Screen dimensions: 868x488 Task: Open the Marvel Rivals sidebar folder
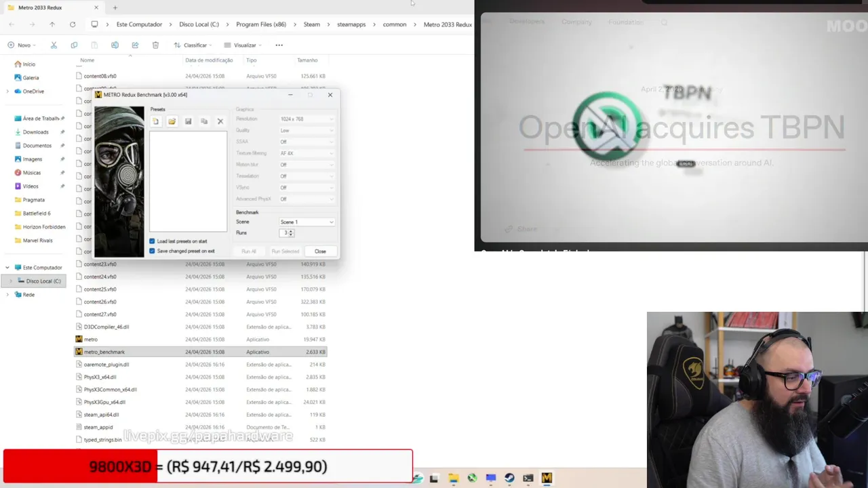37,241
